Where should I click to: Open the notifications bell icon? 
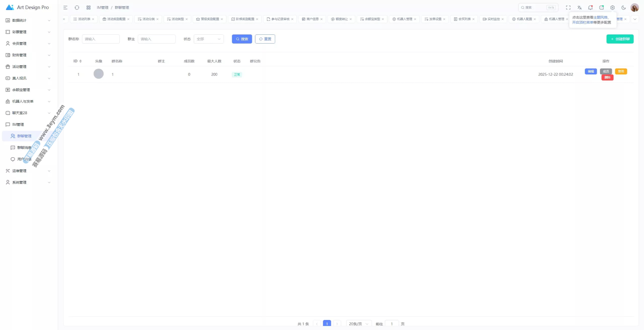coord(590,8)
